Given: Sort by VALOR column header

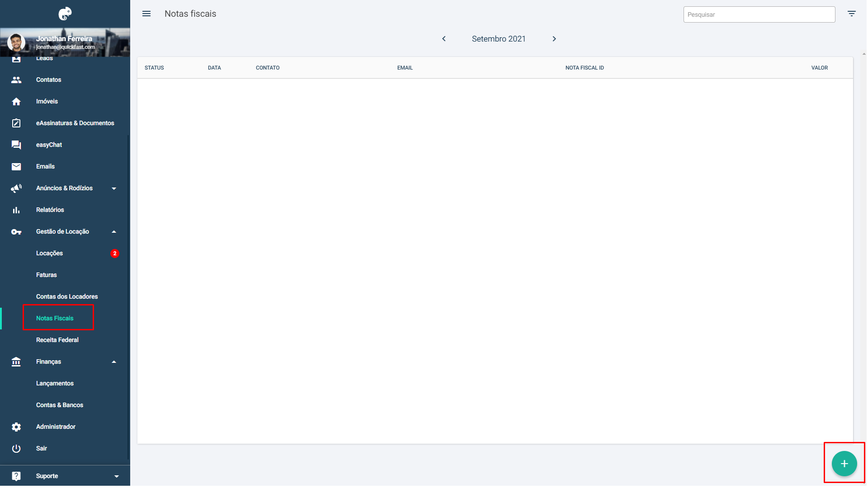Looking at the screenshot, I should coord(820,68).
